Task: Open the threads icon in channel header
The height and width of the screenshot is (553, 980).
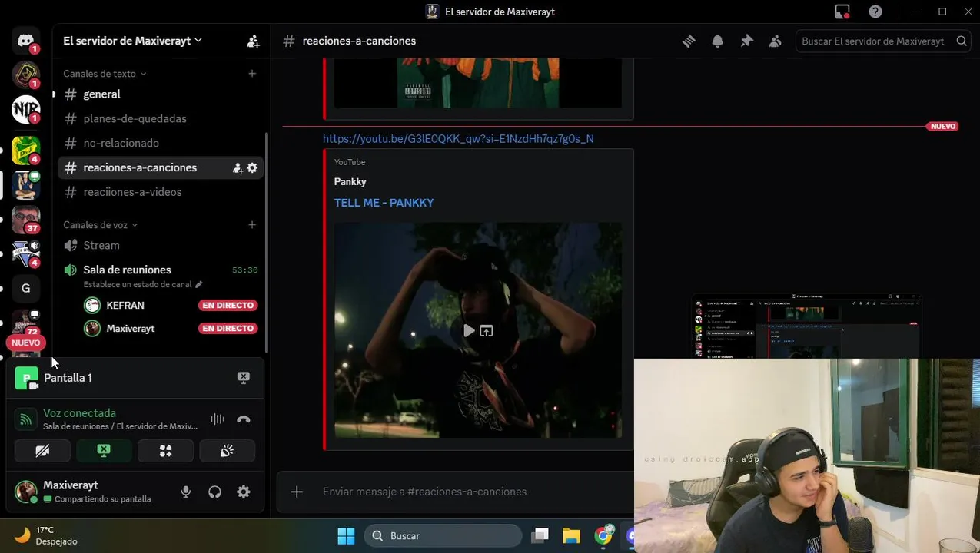Action: coord(689,41)
